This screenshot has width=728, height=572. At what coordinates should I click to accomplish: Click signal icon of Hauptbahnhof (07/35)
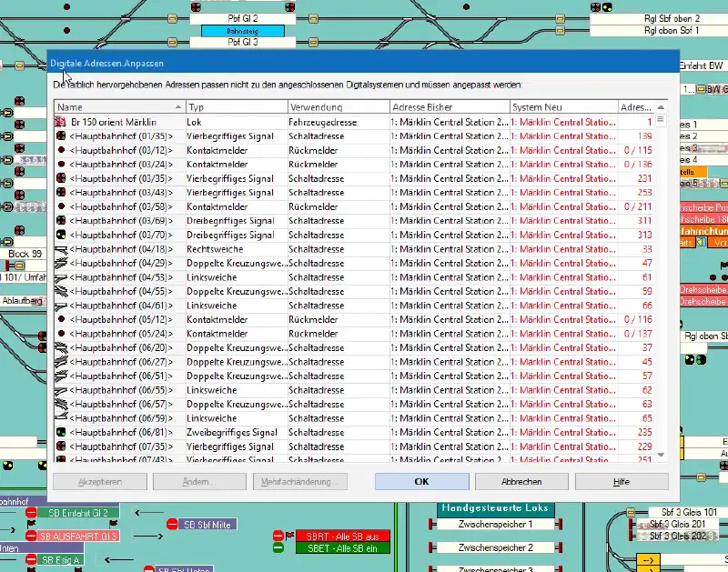[x=61, y=446]
